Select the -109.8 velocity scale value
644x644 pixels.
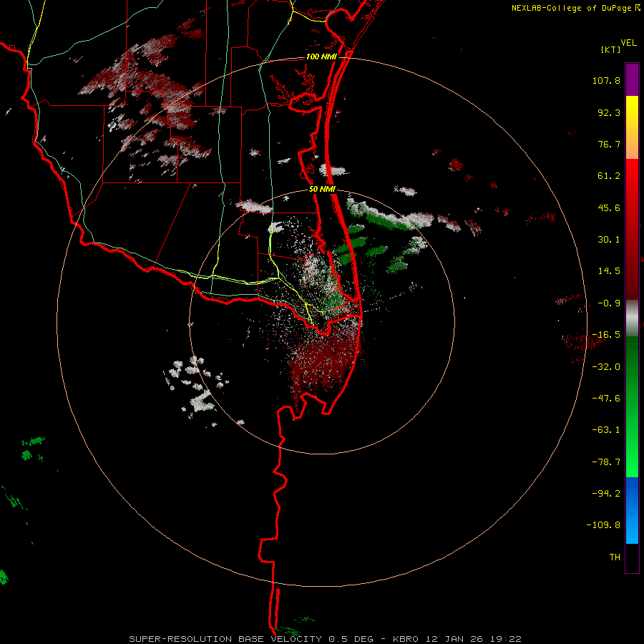pos(603,525)
